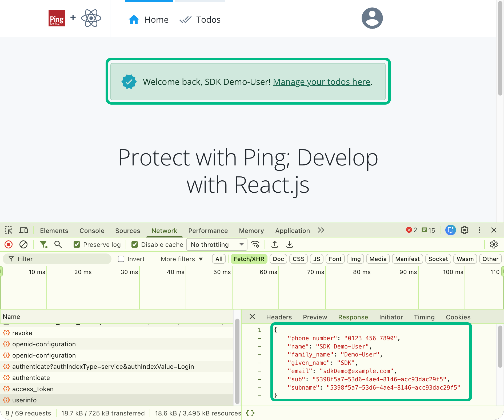
Task: Uncheck Disable cache
Action: click(135, 244)
